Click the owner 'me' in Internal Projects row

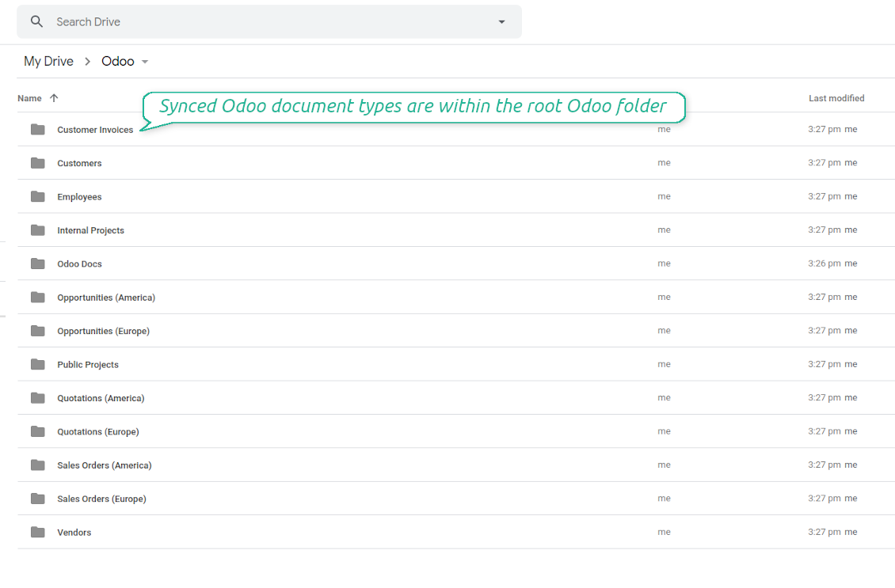click(x=664, y=230)
